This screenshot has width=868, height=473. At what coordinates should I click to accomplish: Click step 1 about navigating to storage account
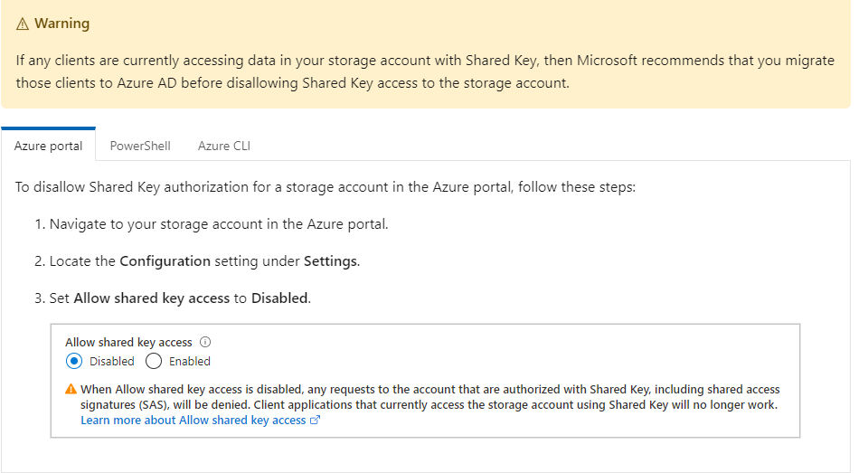coord(218,223)
